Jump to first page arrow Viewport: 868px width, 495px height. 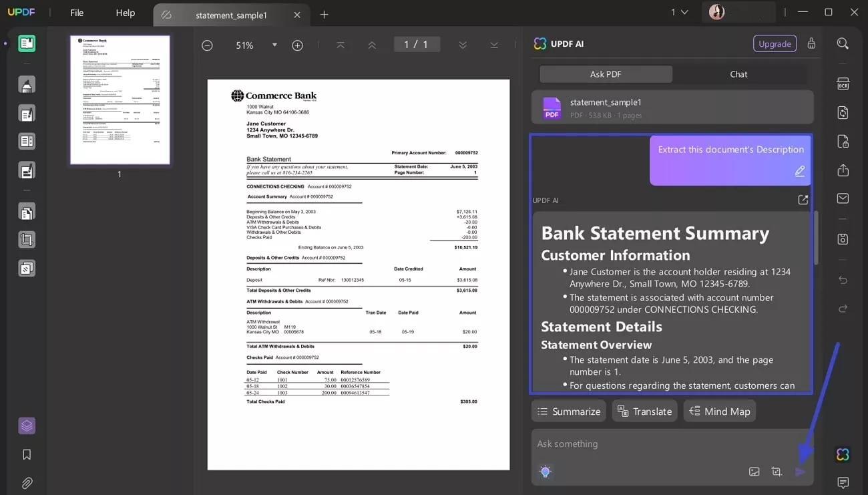pos(341,45)
